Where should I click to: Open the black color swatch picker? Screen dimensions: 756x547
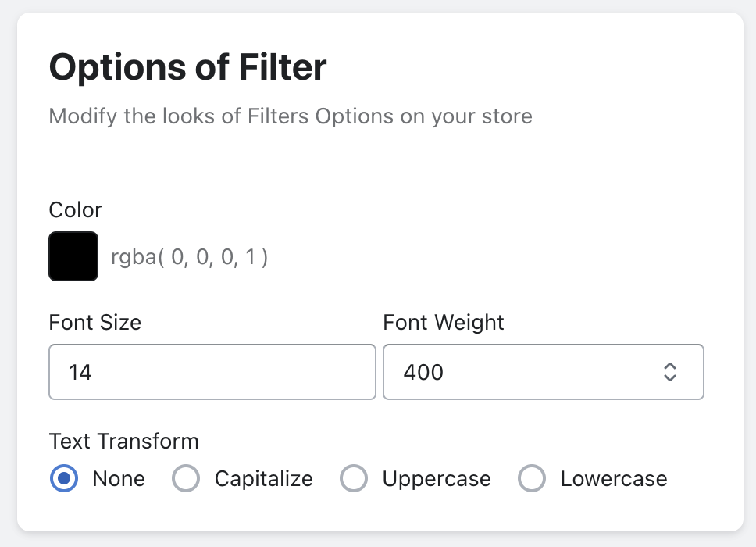click(x=73, y=256)
